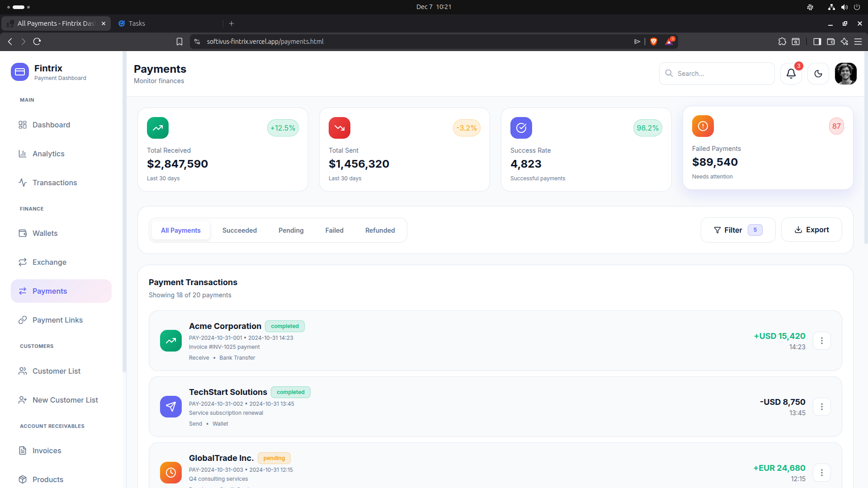Open the browser menu with hamburger icon
This screenshot has height=488, width=868.
coord(859,41)
